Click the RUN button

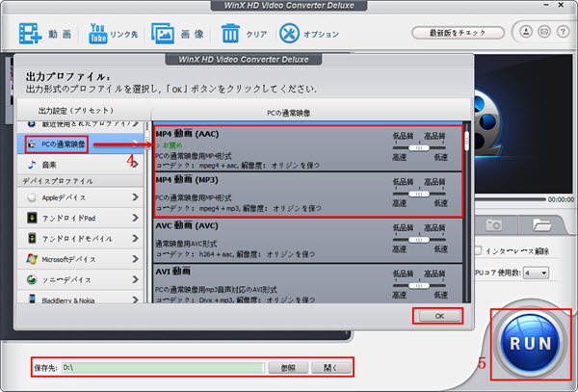(x=531, y=344)
